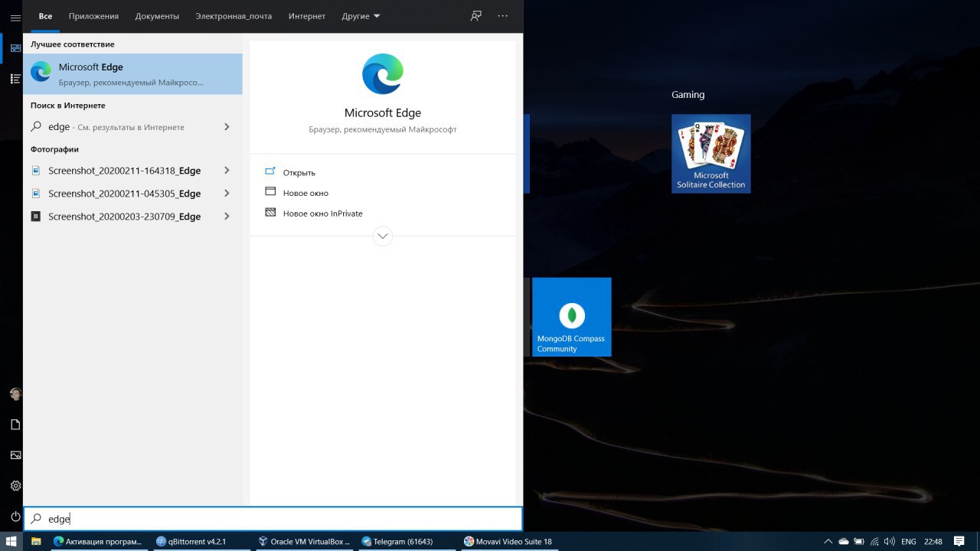Switch to the Интернет tab
Viewport: 980px width, 551px height.
pos(307,16)
